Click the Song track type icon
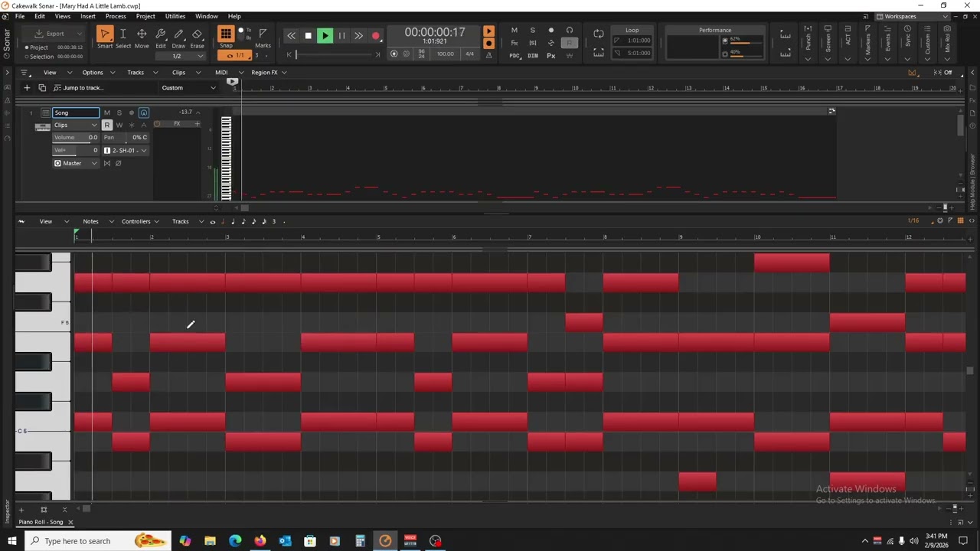Image resolution: width=980 pixels, height=551 pixels. [45, 112]
